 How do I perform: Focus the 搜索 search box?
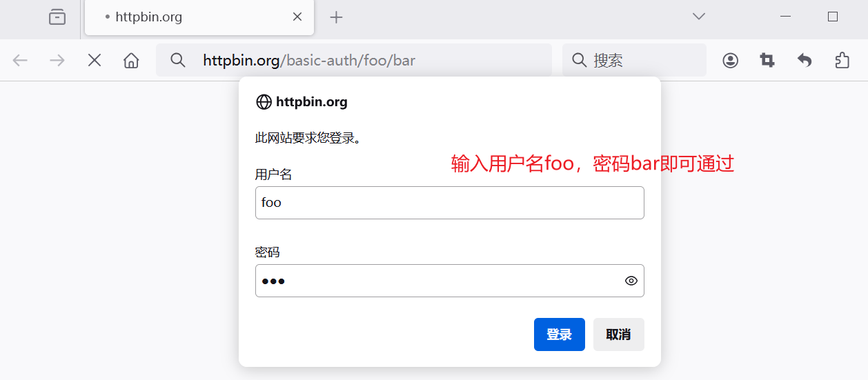pyautogui.click(x=634, y=60)
